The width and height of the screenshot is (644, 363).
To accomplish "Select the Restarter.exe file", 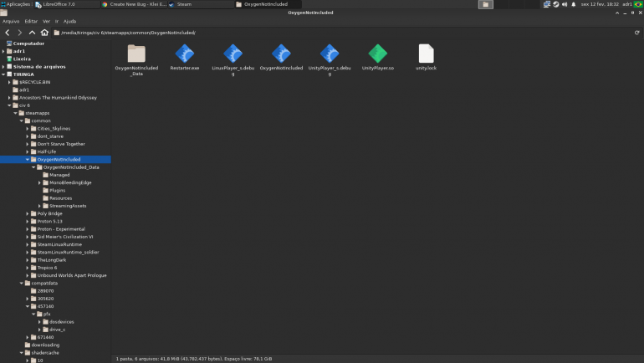I will tap(184, 54).
